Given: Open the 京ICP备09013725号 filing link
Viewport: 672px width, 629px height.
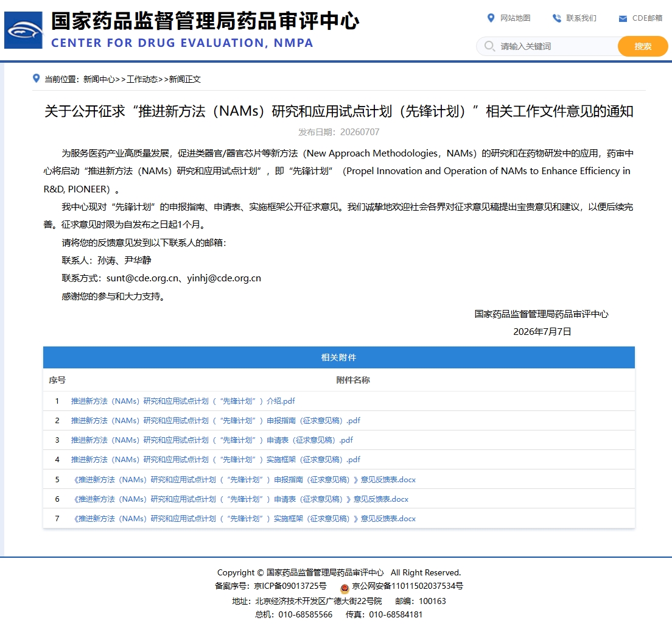Looking at the screenshot, I should [290, 586].
